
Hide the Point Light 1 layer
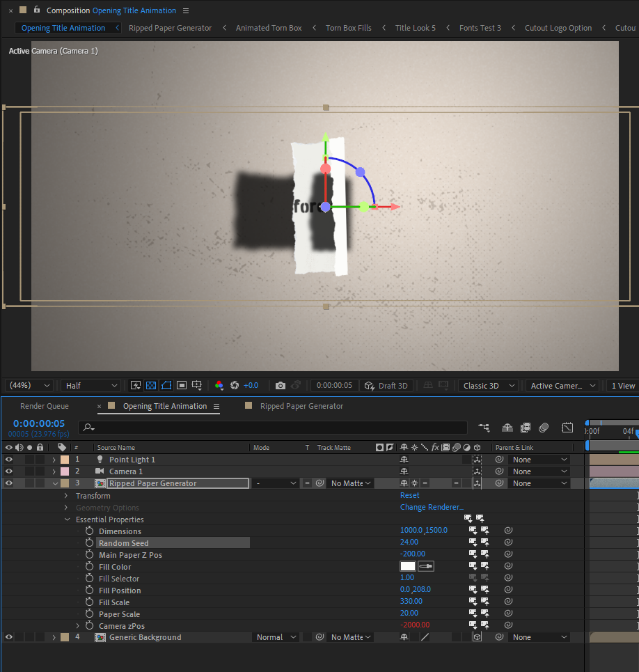click(x=8, y=459)
